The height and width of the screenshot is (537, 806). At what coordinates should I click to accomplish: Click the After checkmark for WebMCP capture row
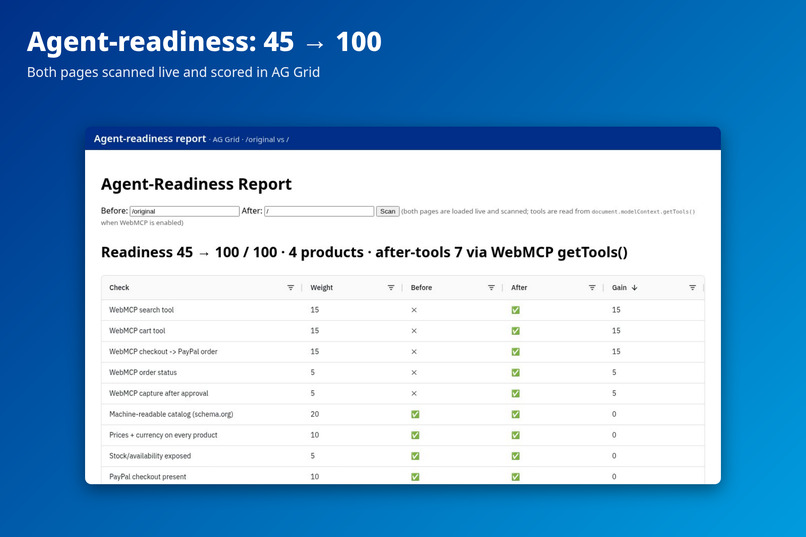(x=516, y=394)
